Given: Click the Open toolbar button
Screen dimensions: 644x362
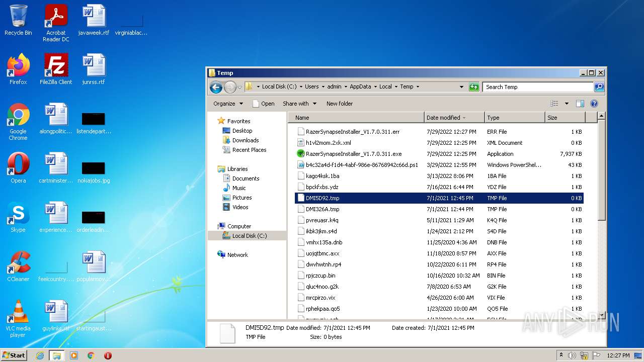Looking at the screenshot, I should (263, 104).
